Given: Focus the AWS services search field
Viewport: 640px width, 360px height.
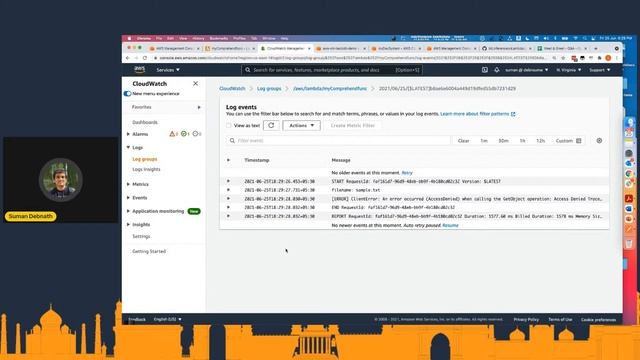Looking at the screenshot, I should [x=332, y=70].
